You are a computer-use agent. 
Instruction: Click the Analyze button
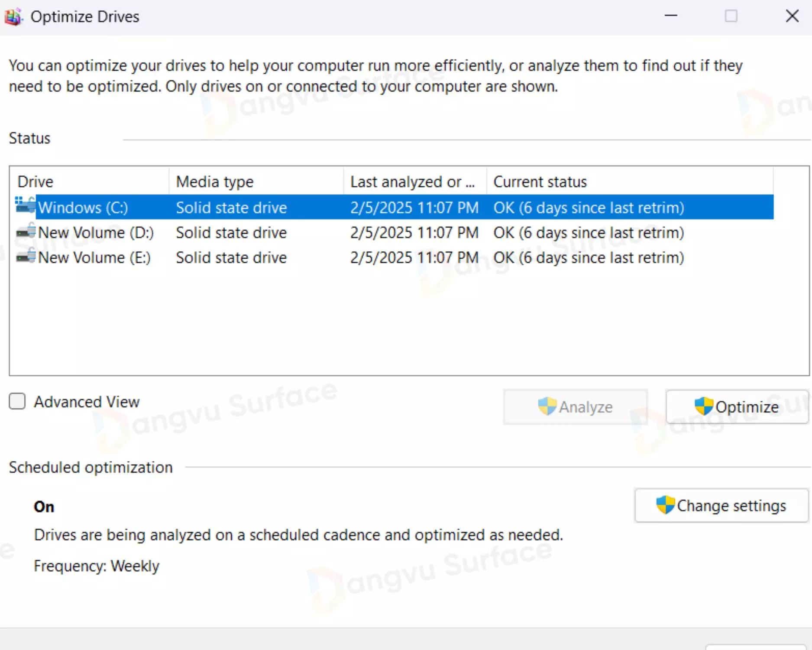[575, 407]
